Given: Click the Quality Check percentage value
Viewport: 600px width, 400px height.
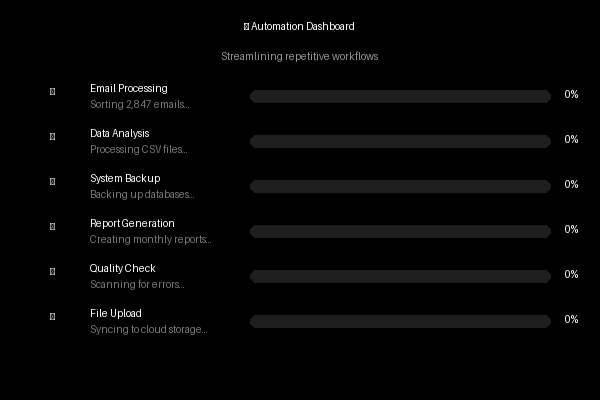Looking at the screenshot, I should coord(571,274).
